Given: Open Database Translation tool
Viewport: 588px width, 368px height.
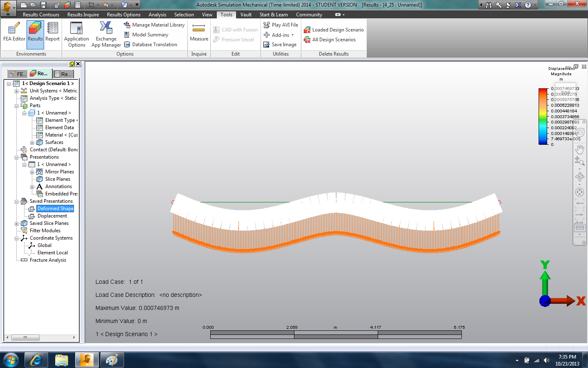Looking at the screenshot, I should (x=150, y=45).
